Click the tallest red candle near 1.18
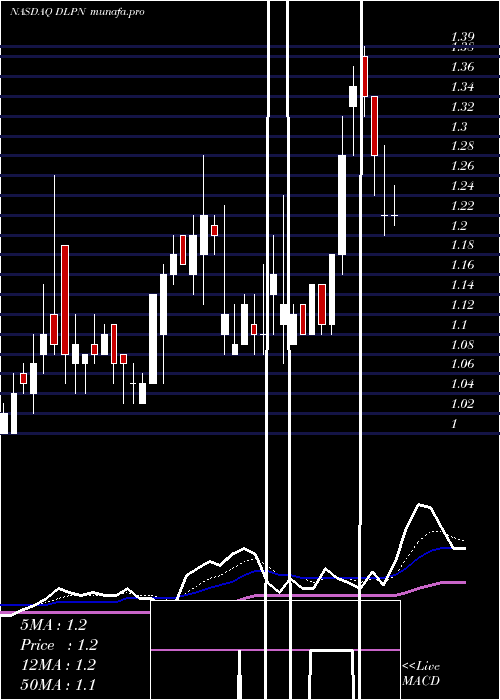500x700 pixels. 65,300
